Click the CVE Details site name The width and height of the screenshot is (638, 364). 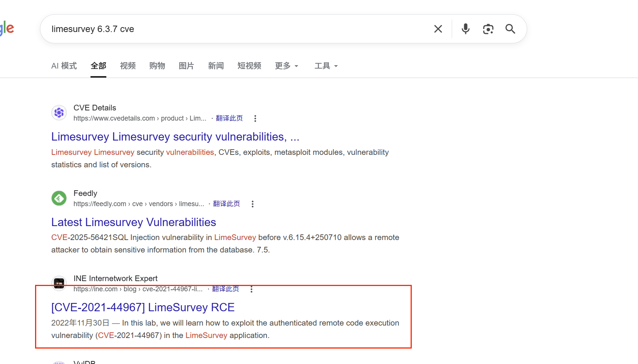pyautogui.click(x=95, y=108)
